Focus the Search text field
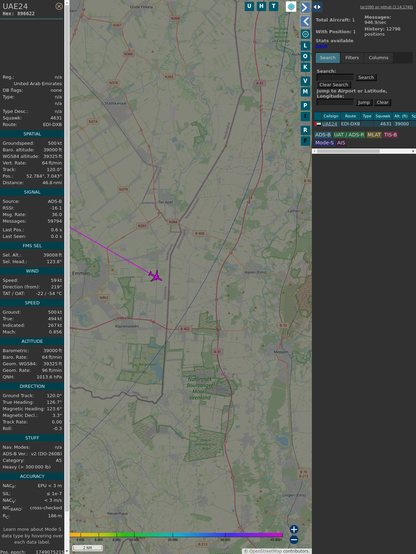Viewport: 416px width, 554px height. pos(335,77)
